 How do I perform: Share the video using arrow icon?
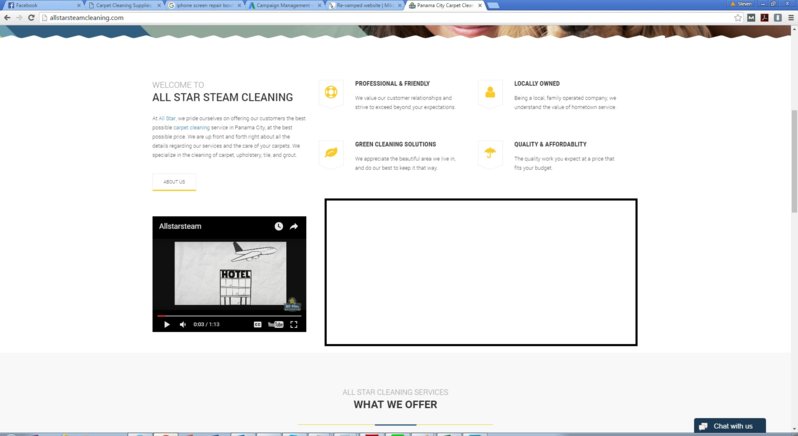click(x=294, y=227)
